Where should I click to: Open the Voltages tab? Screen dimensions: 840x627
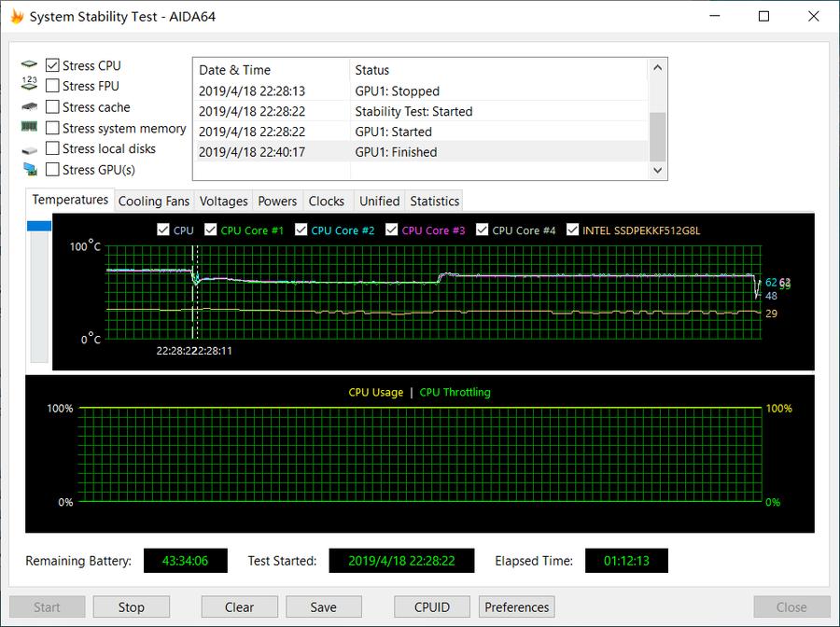(x=223, y=200)
